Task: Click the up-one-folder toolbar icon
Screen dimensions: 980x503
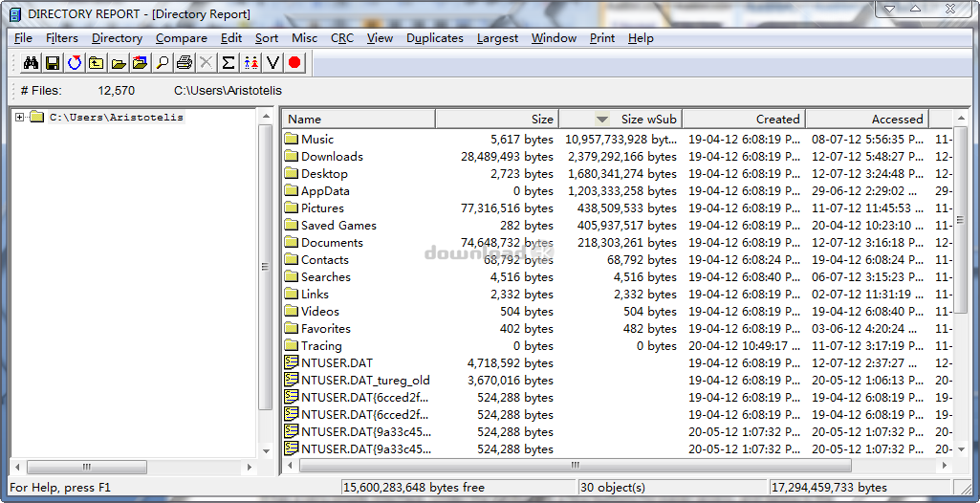Action: click(97, 63)
